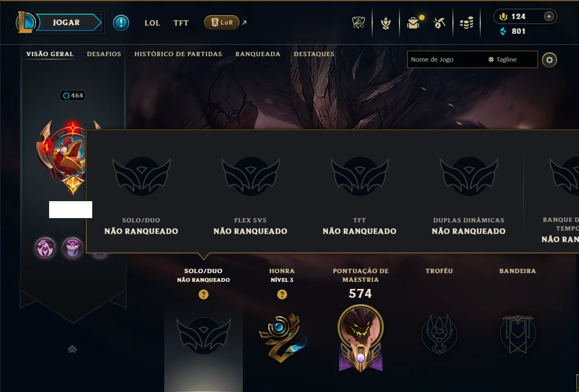This screenshot has width=579, height=392.
Task: Click the Honra help question mark
Action: coord(282,294)
